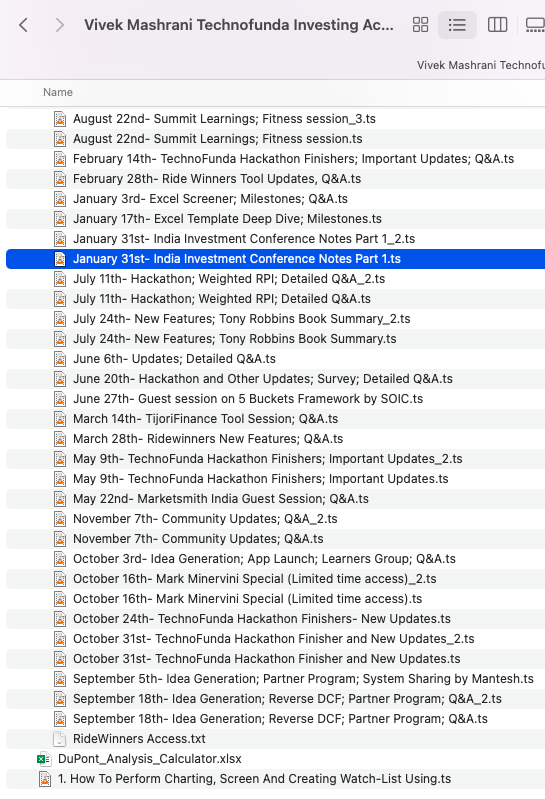545x799 pixels.
Task: Select May 22nd- Marketsmith India Guest Session; Q&A.ts
Action: pos(221,499)
